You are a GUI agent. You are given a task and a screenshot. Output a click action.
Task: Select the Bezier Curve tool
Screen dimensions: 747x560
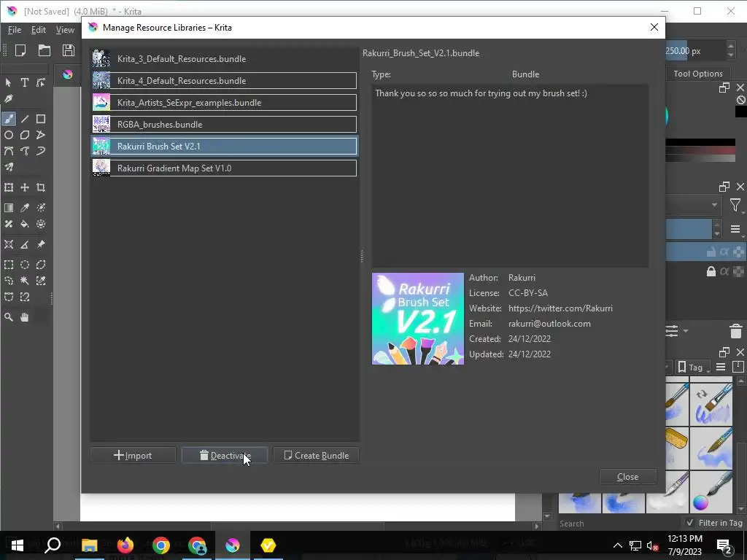(x=9, y=151)
